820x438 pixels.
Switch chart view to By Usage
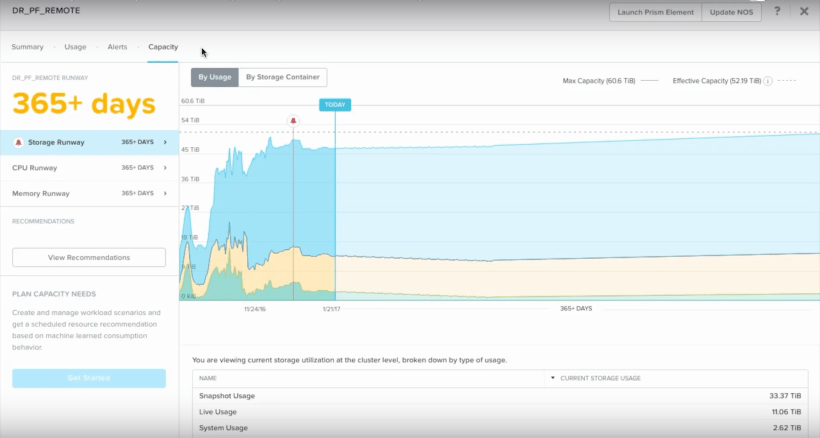(215, 77)
